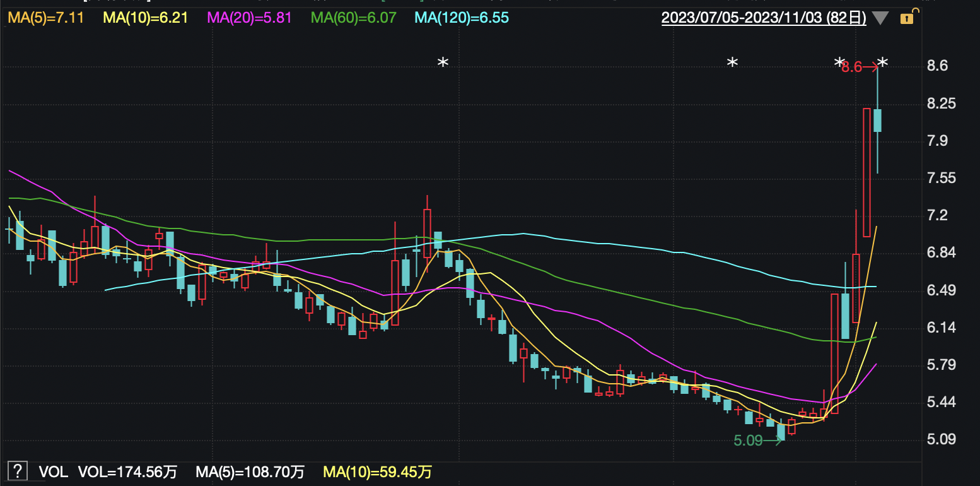Click the leftmost asterisk event marker
The width and height of the screenshot is (980, 486).
coord(443,63)
